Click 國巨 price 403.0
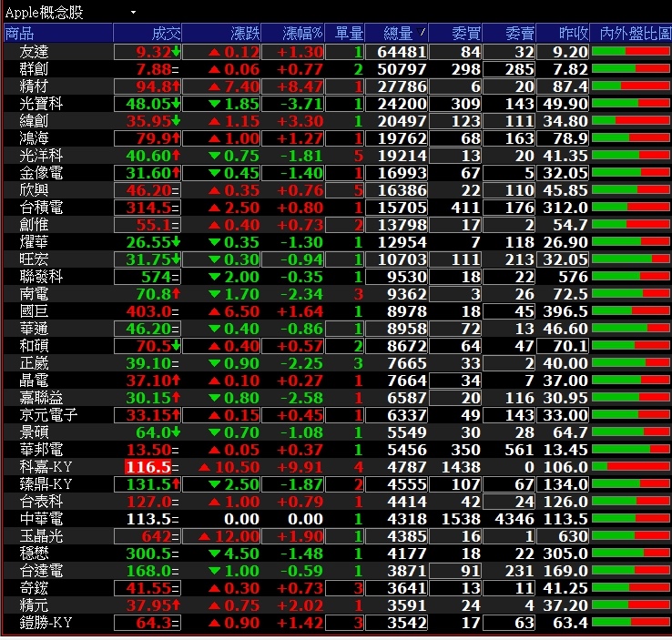The image size is (672, 640). pyautogui.click(x=148, y=311)
